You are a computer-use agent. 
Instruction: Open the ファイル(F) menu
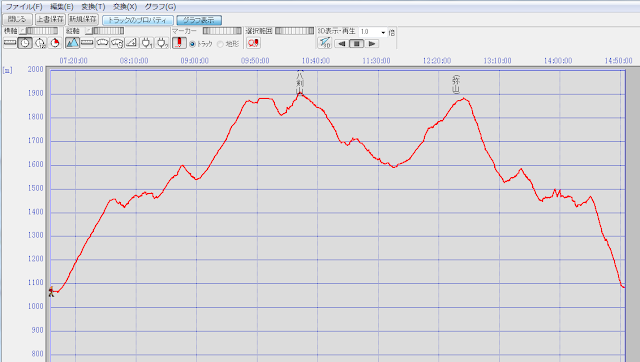pos(24,7)
